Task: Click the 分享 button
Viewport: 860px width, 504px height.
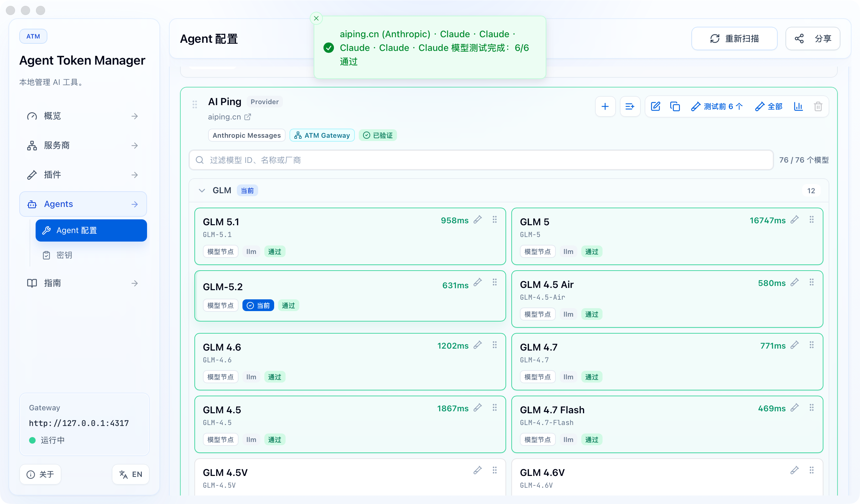Action: click(x=813, y=39)
